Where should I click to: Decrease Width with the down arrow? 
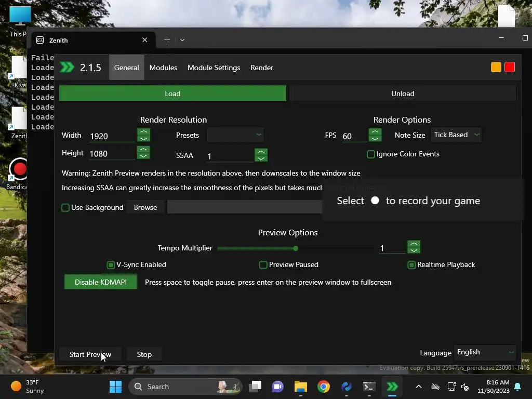tap(143, 138)
